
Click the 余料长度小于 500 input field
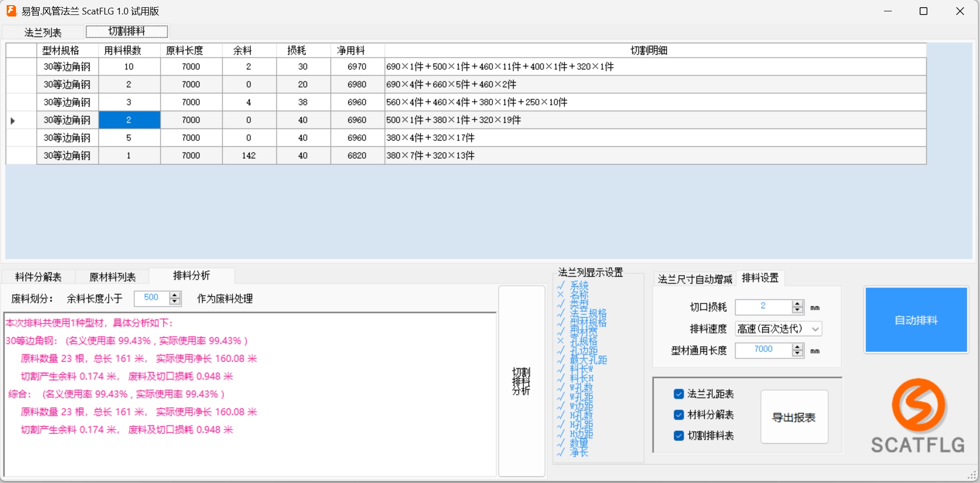click(x=151, y=298)
